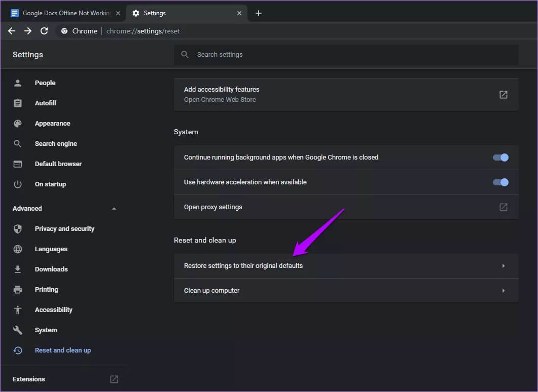
Task: Click the People icon in sidebar
Action: pyautogui.click(x=18, y=83)
